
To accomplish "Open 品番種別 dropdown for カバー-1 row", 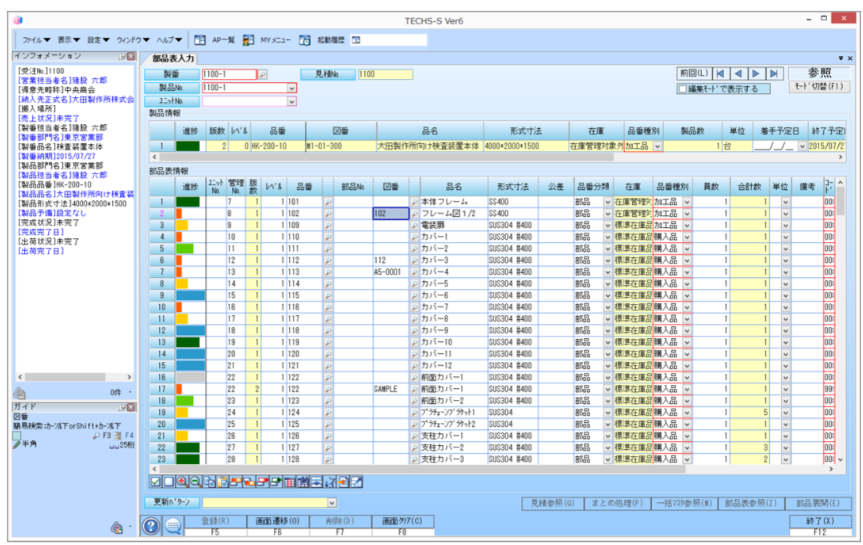I will pyautogui.click(x=687, y=237).
